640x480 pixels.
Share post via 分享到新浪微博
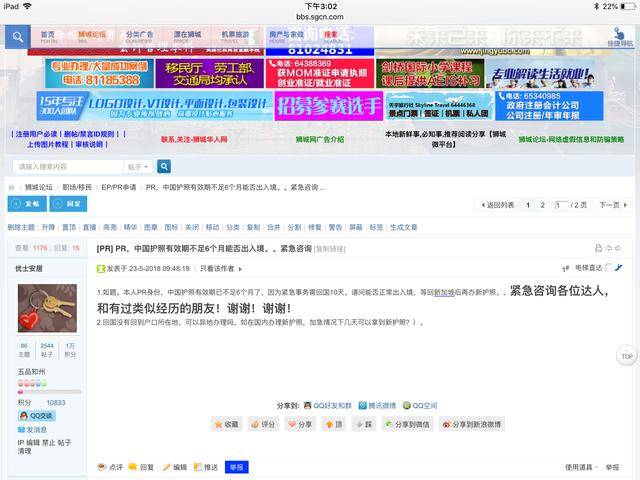click(x=472, y=424)
